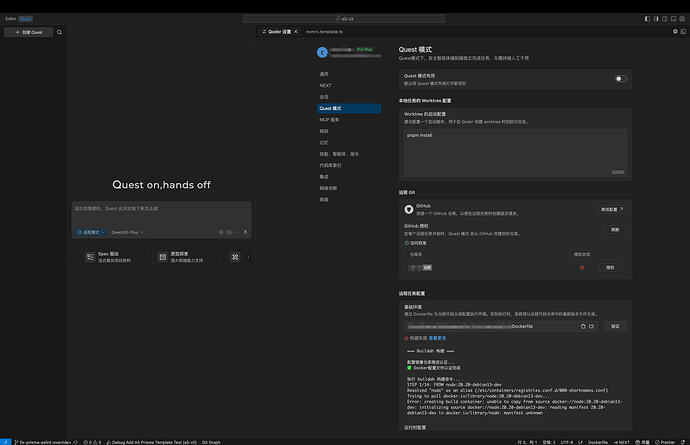Click the verify button beside Dockerfile path
This screenshot has width=690, height=445.
coord(615,327)
